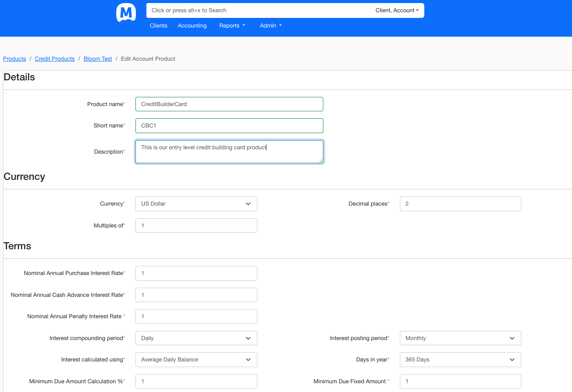
Task: Navigate to the Products breadcrumb link
Action: 14,59
